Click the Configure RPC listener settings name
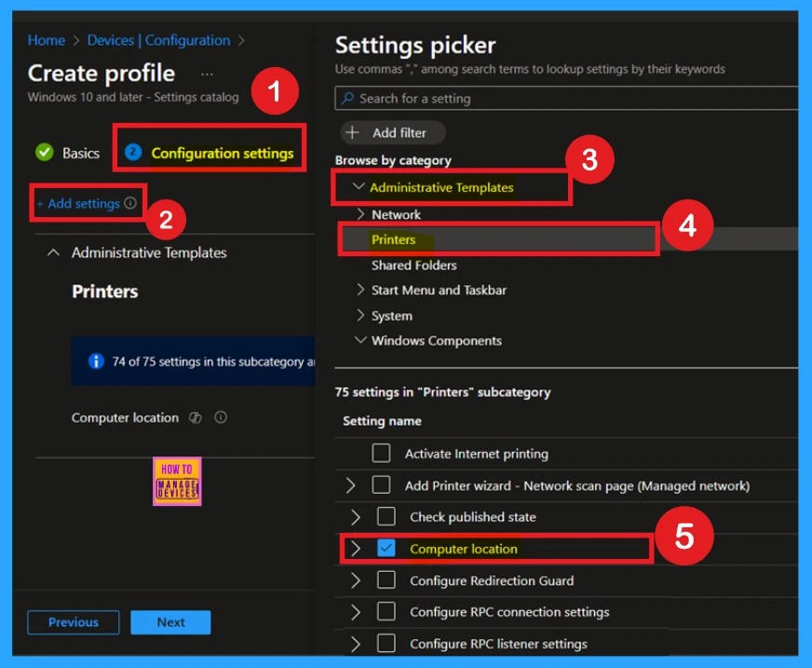Image resolution: width=812 pixels, height=668 pixels. coord(498,644)
